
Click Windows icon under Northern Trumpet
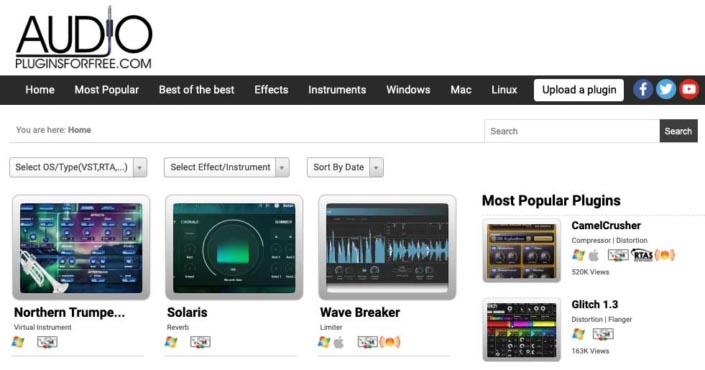pyautogui.click(x=18, y=342)
